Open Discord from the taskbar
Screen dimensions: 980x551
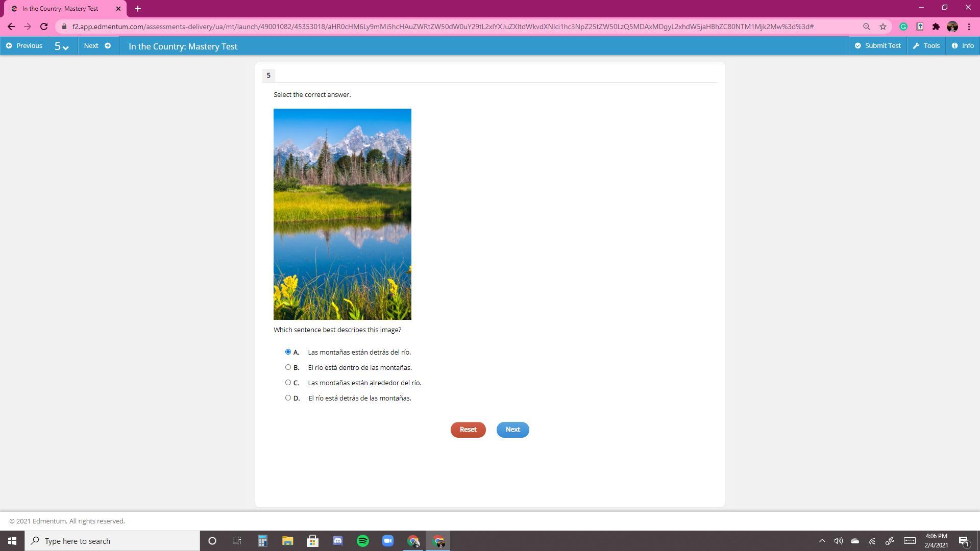coord(338,541)
